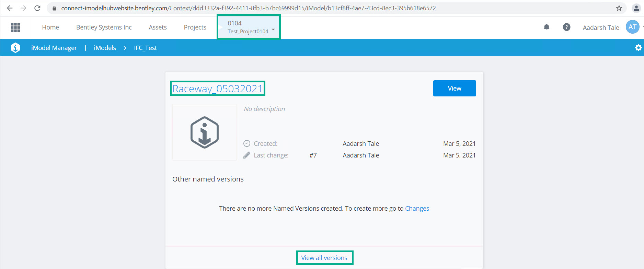Screen dimensions: 644x269
Task: Click the No description text
Action: click(264, 109)
